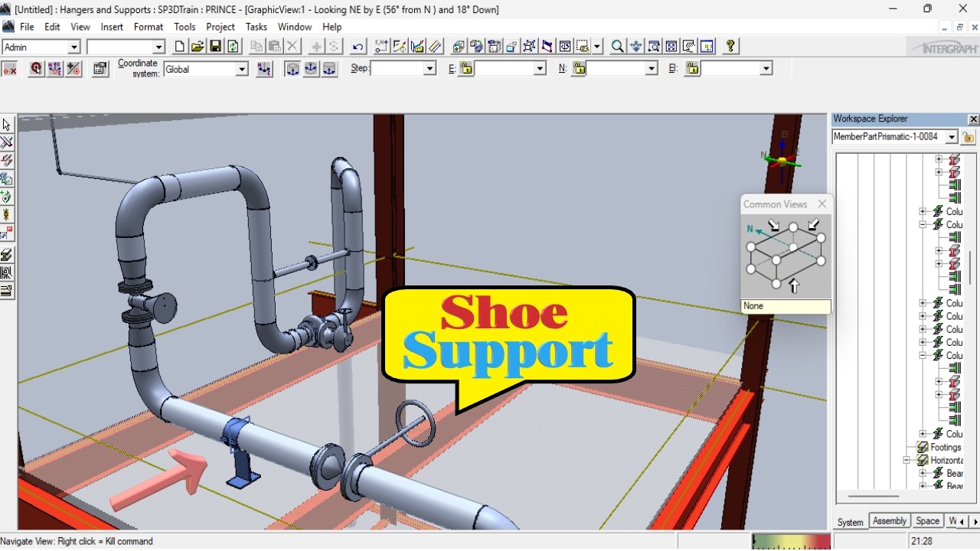Screen dimensions: 980x551
Task: Open the arrow dropdown beside the selection-filter icon
Action: click(596, 47)
